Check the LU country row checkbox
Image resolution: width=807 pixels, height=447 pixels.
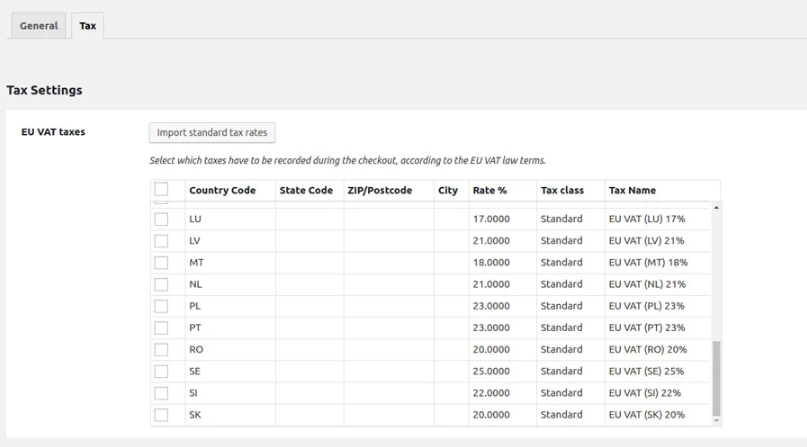coord(161,219)
